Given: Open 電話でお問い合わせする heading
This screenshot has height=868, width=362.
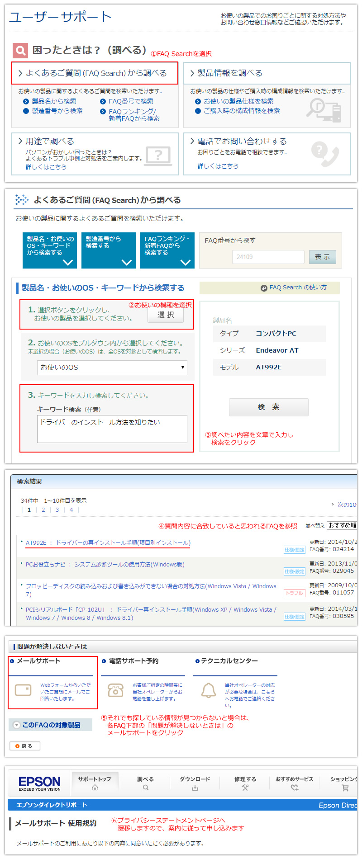Looking at the screenshot, I should point(242,142).
